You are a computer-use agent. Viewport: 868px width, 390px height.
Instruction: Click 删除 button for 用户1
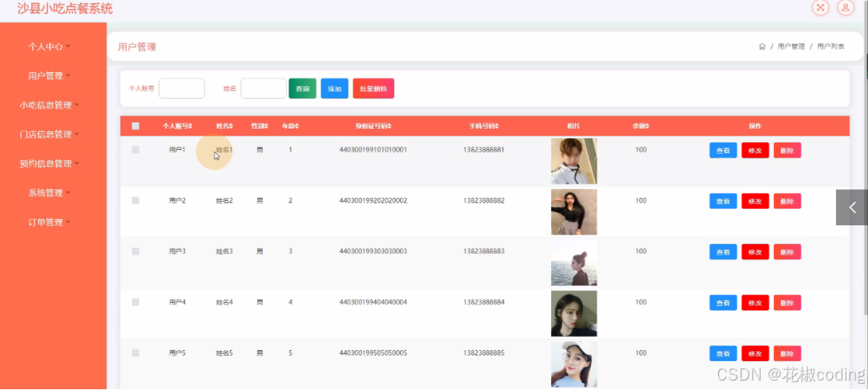point(787,150)
